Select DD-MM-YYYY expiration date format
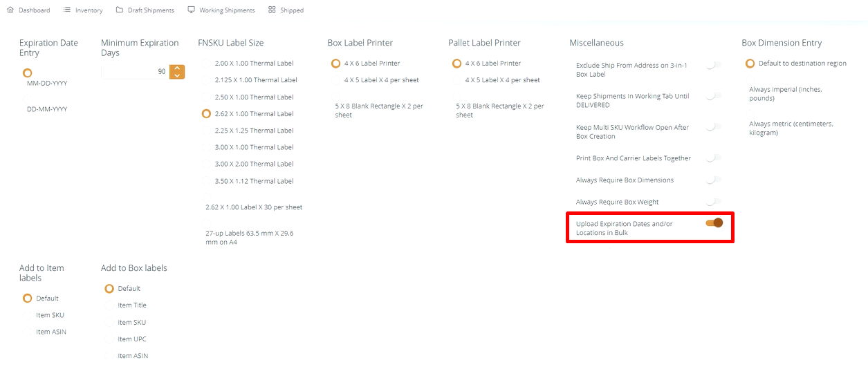 tap(28, 99)
